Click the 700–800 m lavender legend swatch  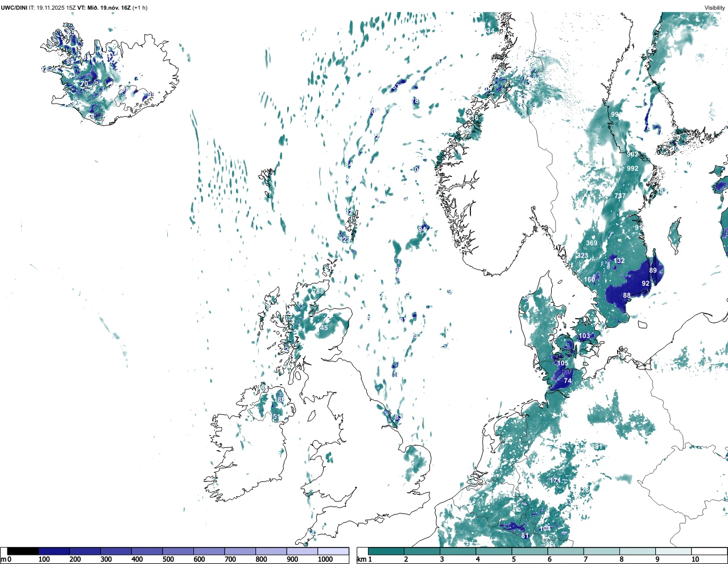click(x=240, y=551)
